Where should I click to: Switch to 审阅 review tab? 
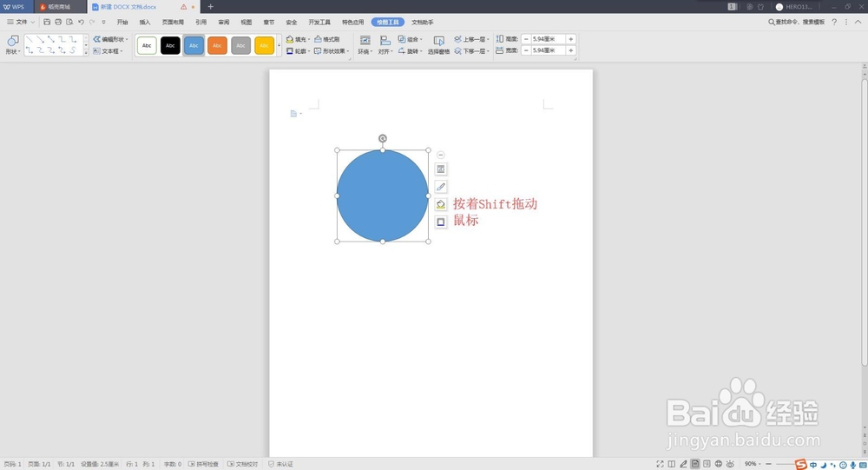pyautogui.click(x=224, y=23)
